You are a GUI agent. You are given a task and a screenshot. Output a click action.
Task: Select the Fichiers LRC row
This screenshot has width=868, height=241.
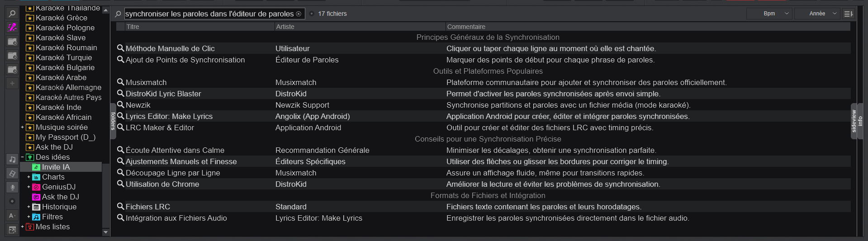[x=148, y=207]
